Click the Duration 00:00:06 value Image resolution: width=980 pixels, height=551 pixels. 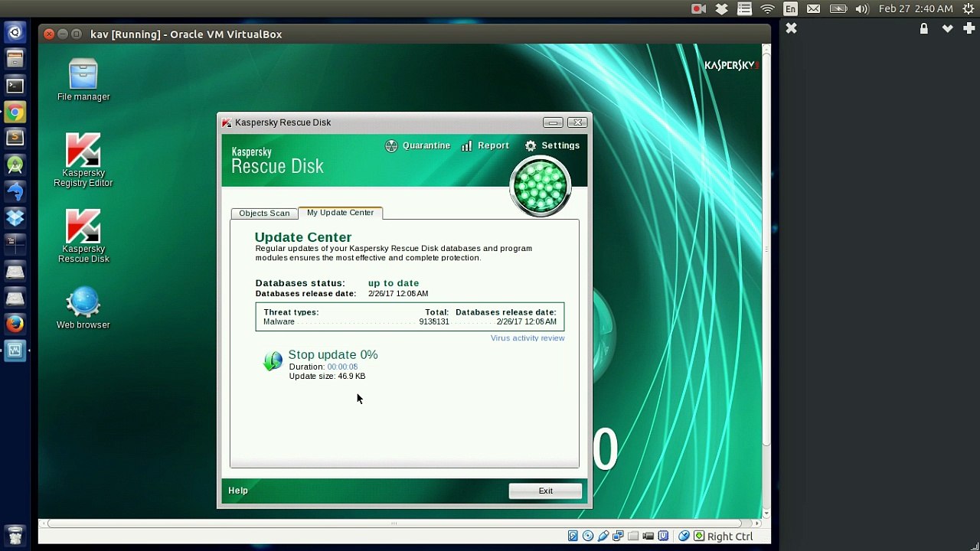(x=342, y=367)
